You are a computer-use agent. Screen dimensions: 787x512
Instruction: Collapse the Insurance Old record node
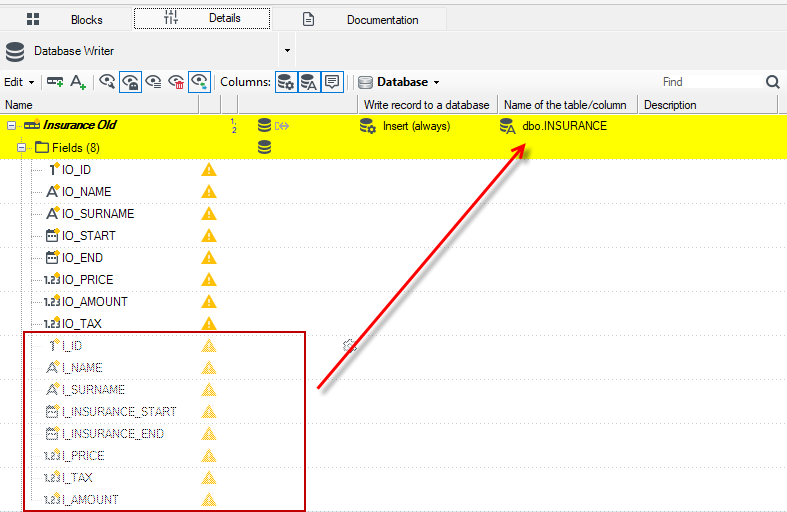pyautogui.click(x=11, y=125)
